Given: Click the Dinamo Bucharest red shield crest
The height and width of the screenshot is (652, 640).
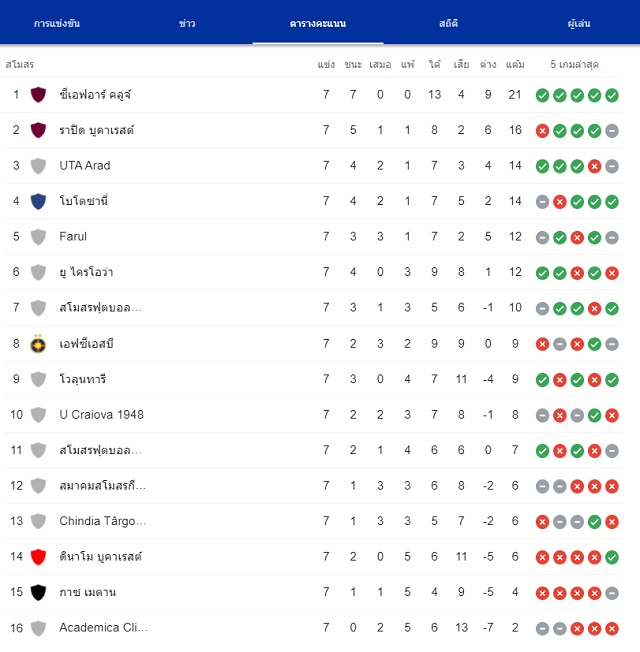Looking at the screenshot, I should tap(38, 557).
